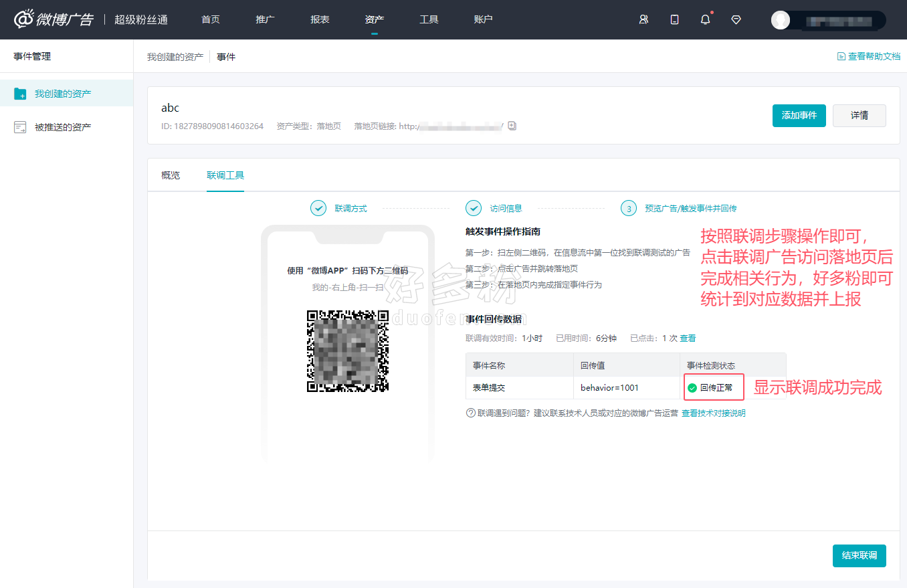Open the user account icon in header
Screen dimensions: 907x588
pyautogui.click(x=643, y=19)
